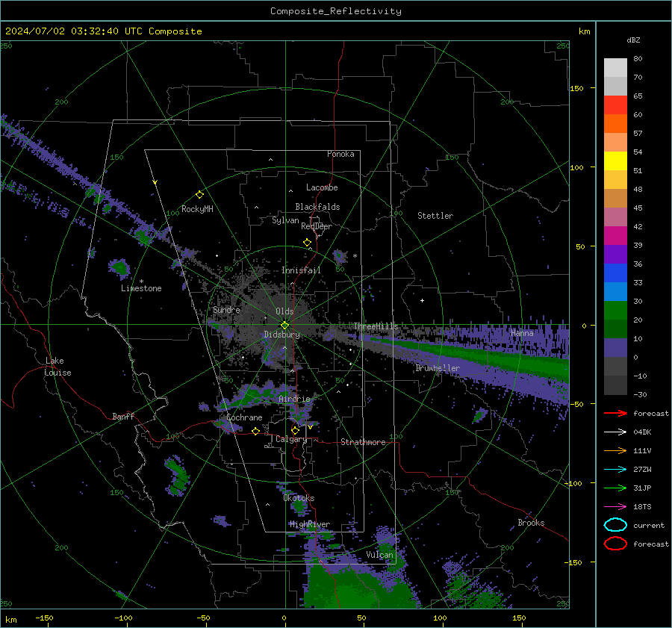Click the red forecast ellipse in the legend
The width and height of the screenshot is (672, 628).
pyautogui.click(x=615, y=544)
